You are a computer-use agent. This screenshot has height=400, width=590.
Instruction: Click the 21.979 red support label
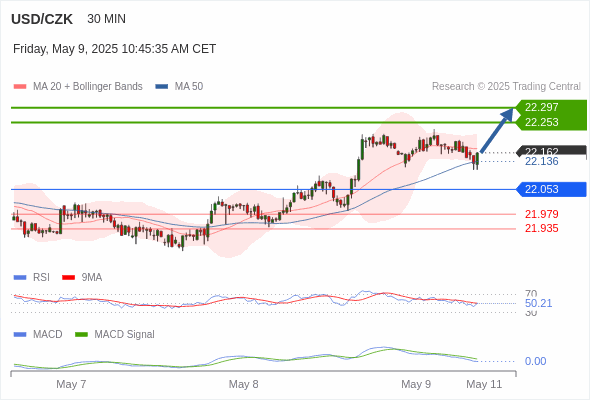point(541,214)
